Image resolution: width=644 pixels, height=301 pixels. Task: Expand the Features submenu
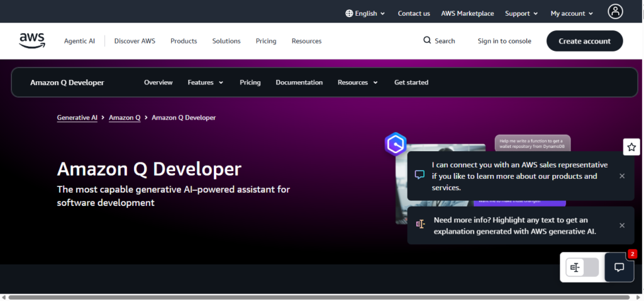[x=205, y=82]
